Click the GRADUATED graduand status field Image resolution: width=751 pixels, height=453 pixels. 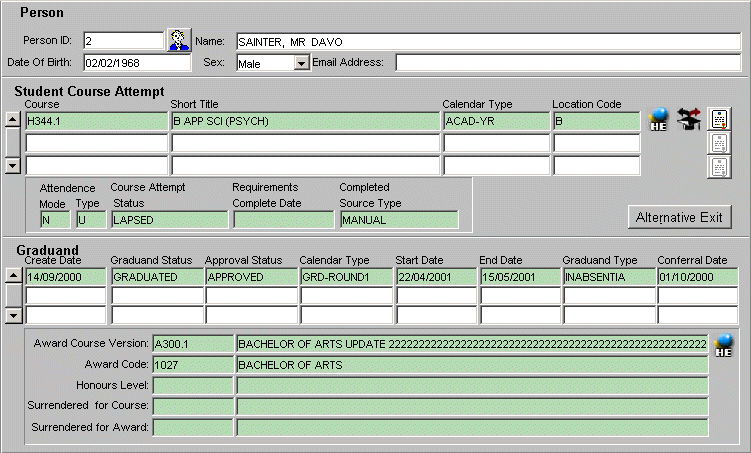coord(156,277)
